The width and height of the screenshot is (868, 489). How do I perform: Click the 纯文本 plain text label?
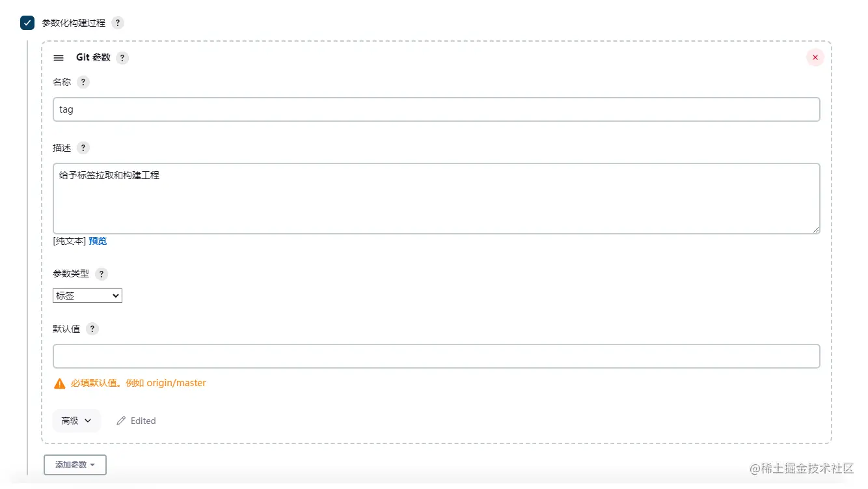[x=69, y=241]
